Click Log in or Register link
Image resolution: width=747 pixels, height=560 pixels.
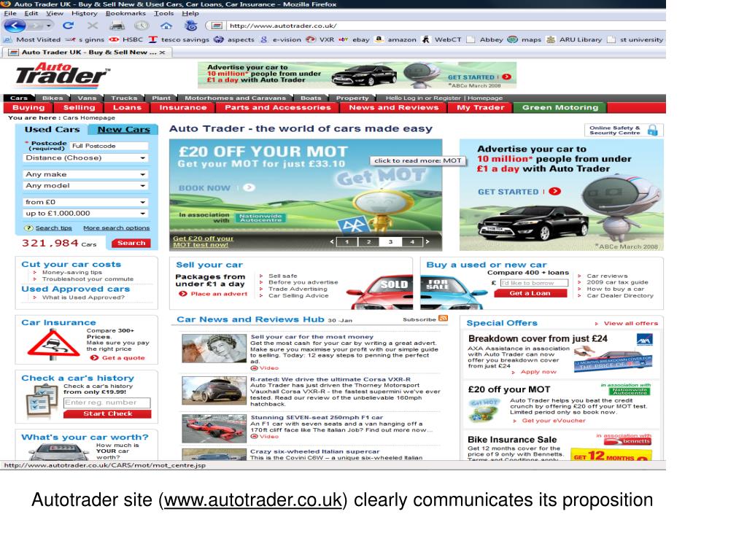click(432, 98)
